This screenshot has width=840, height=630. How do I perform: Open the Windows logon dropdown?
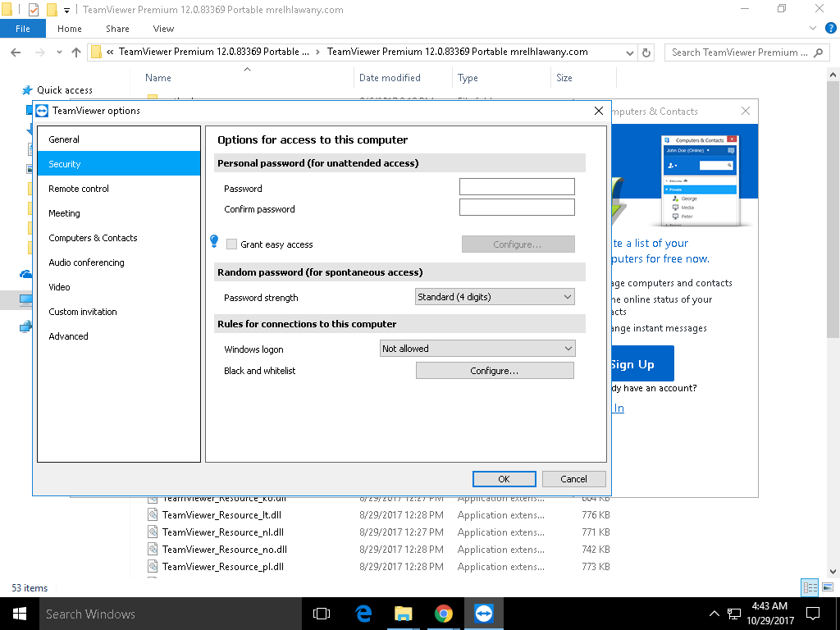pyautogui.click(x=477, y=349)
